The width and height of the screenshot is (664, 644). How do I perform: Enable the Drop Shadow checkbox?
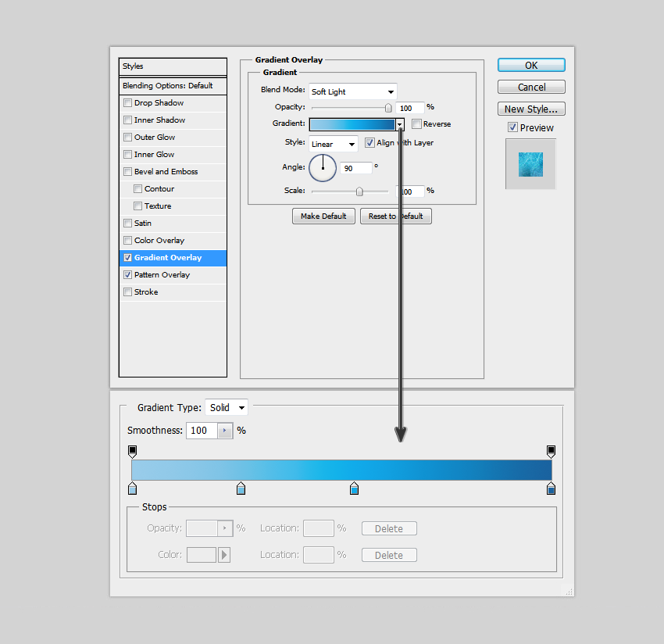127,103
